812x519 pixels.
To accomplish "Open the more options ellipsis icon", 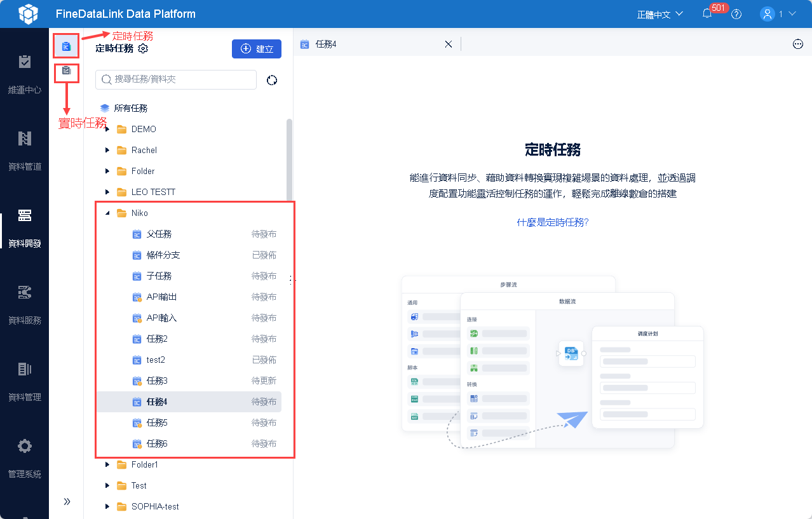I will 798,44.
